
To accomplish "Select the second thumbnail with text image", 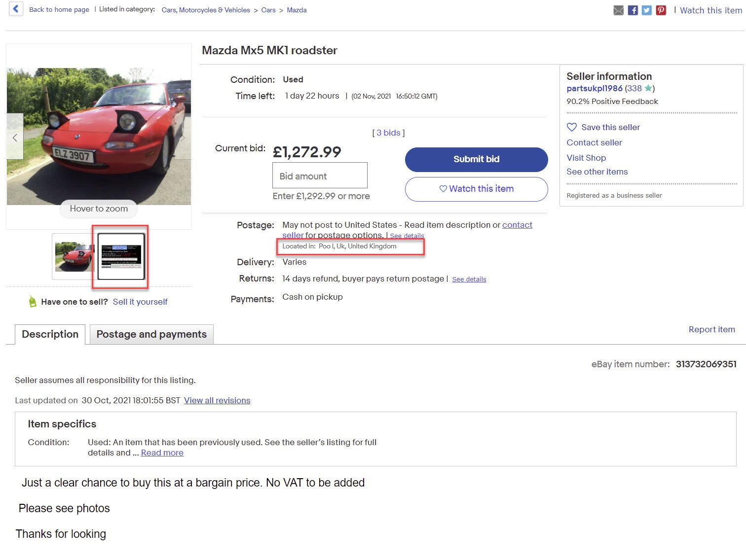I will [121, 256].
